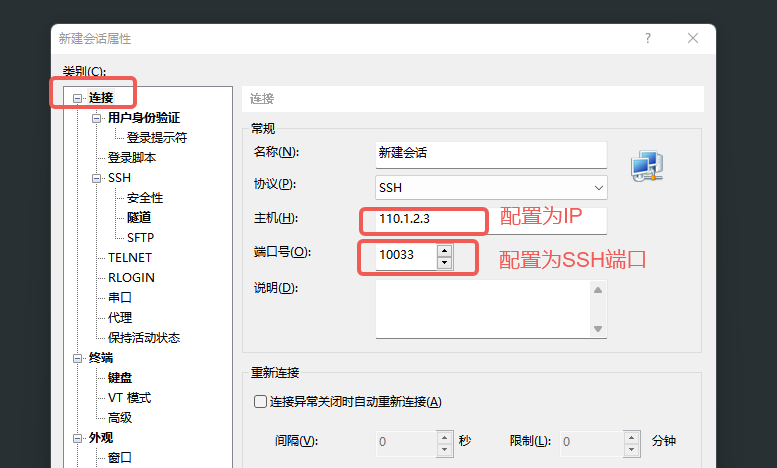Select SFTP in the category tree
Screen dimensions: 777x468
(140, 237)
